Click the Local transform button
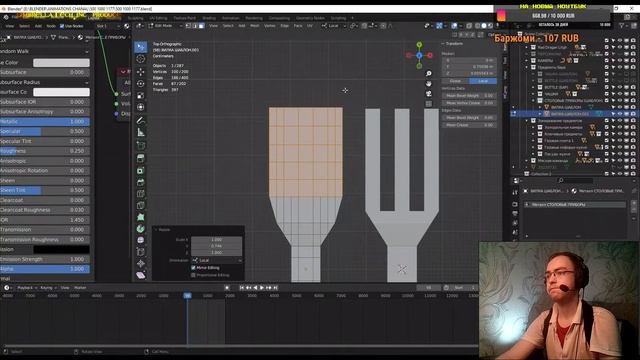This screenshot has width=640, height=360. click(x=483, y=81)
